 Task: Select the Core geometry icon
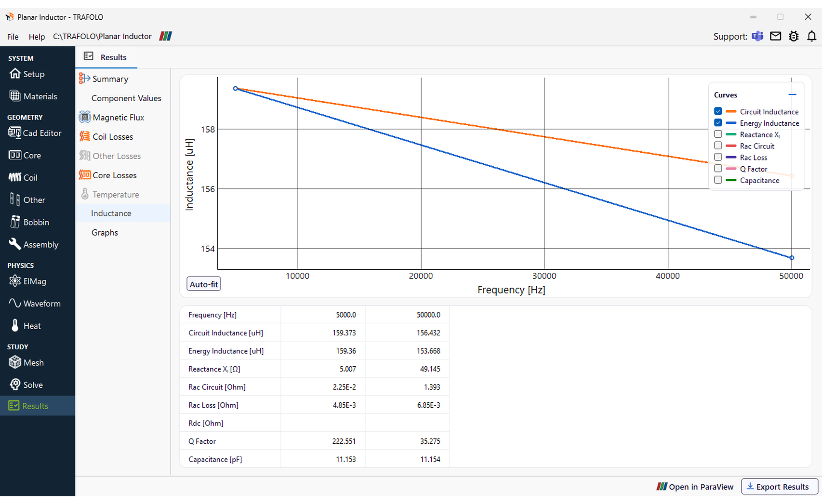[x=15, y=155]
